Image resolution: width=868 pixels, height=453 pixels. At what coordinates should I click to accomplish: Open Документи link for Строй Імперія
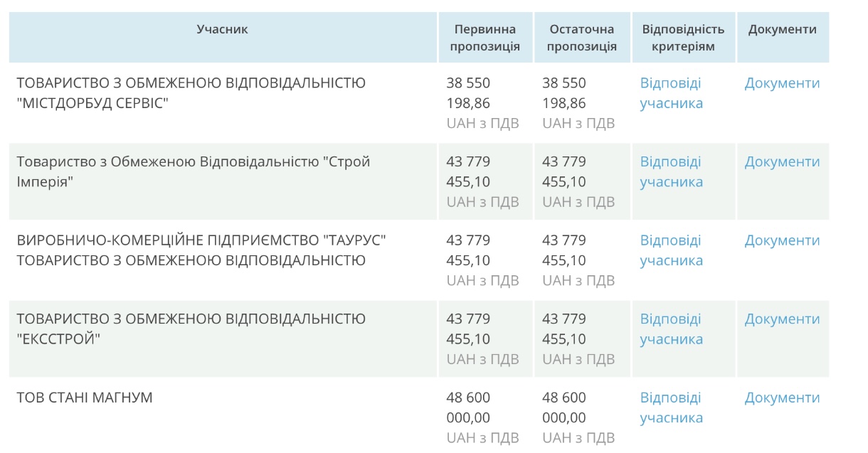pyautogui.click(x=782, y=162)
